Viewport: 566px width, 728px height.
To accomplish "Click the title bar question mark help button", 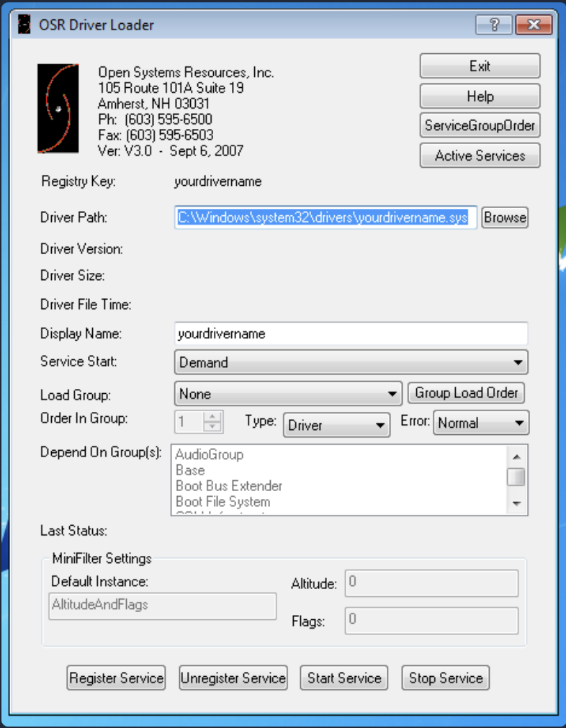I will click(494, 25).
